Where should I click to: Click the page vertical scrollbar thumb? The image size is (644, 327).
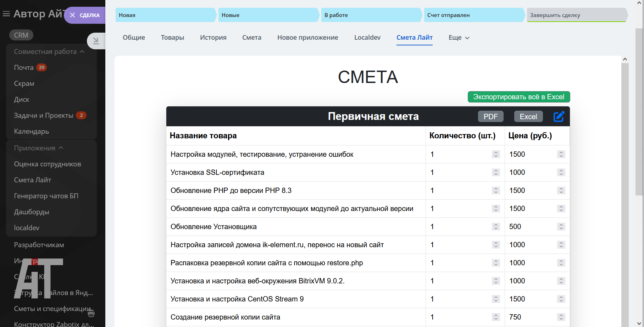tap(639, 112)
